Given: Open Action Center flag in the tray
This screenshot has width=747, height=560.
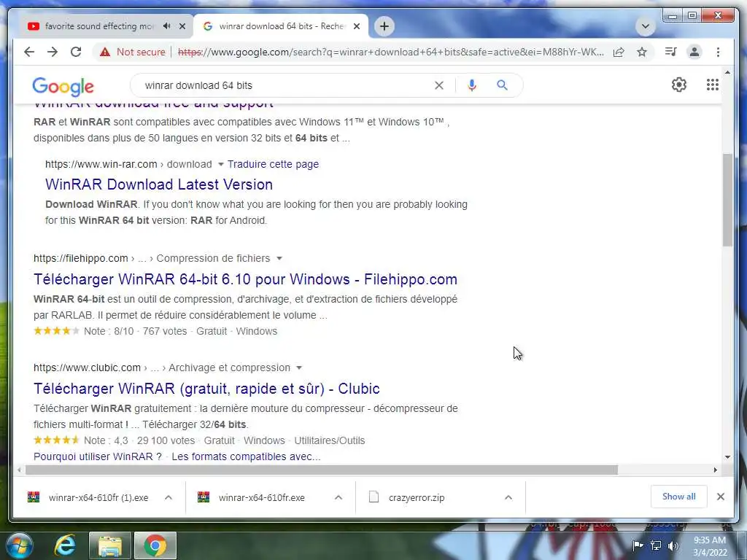Looking at the screenshot, I should click(638, 545).
